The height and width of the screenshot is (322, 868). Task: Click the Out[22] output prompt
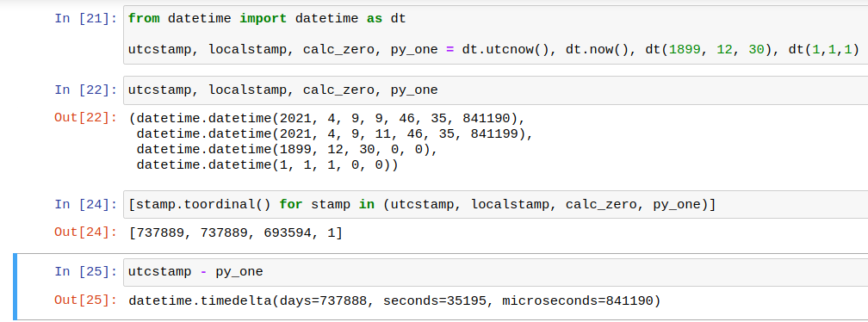(86, 118)
